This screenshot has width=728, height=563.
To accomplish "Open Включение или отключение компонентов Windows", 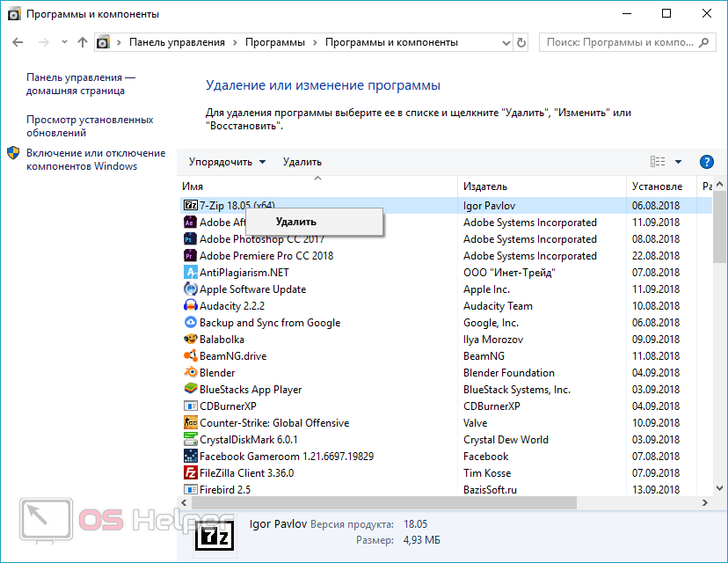I will point(96,159).
